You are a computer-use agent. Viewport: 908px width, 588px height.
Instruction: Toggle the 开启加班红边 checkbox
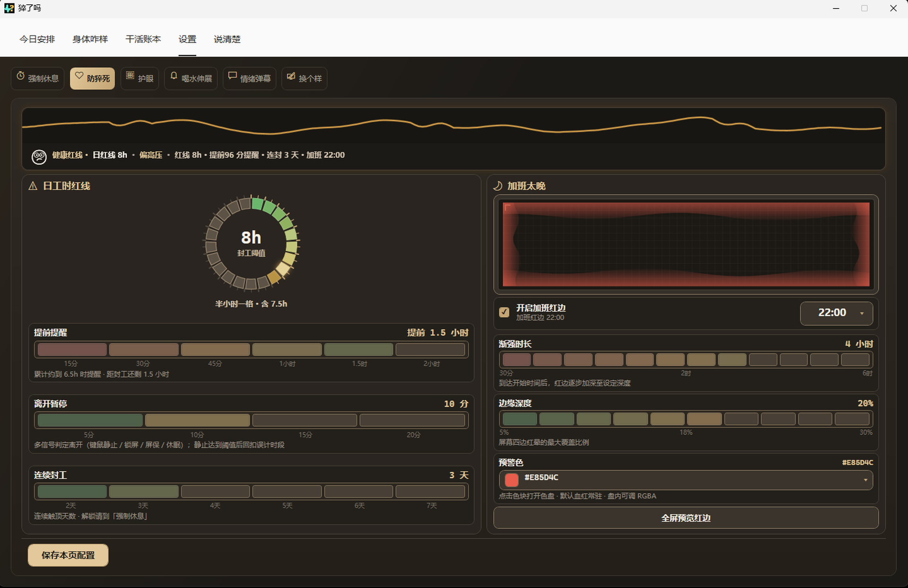click(x=504, y=312)
